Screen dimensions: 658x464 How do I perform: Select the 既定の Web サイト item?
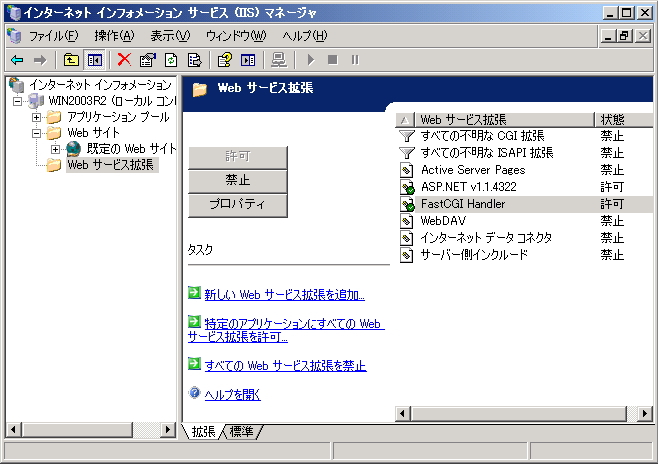pos(131,149)
